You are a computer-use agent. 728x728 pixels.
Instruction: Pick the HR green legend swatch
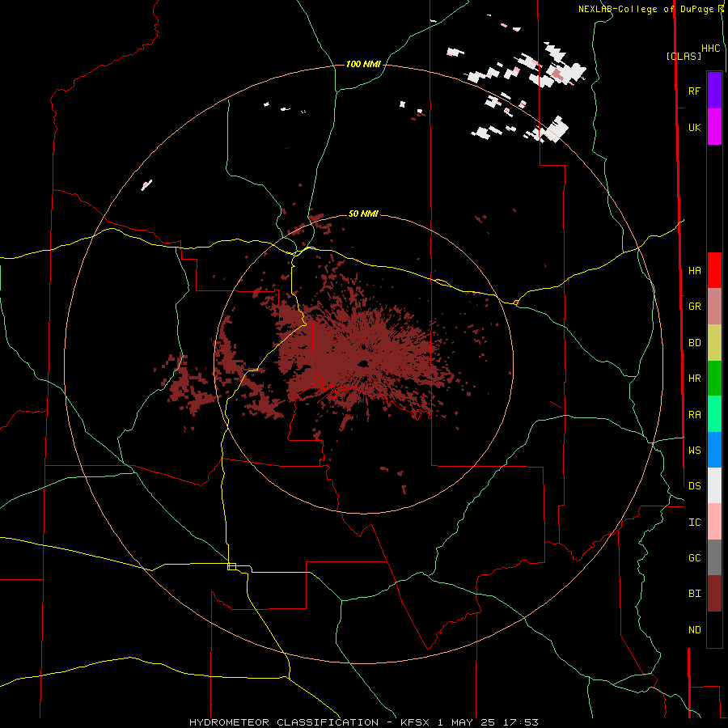click(x=714, y=379)
